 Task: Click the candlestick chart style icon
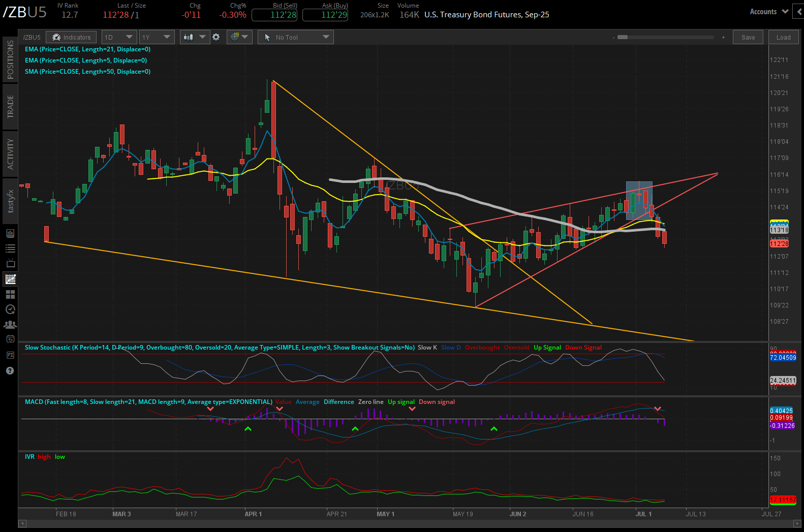coord(189,37)
